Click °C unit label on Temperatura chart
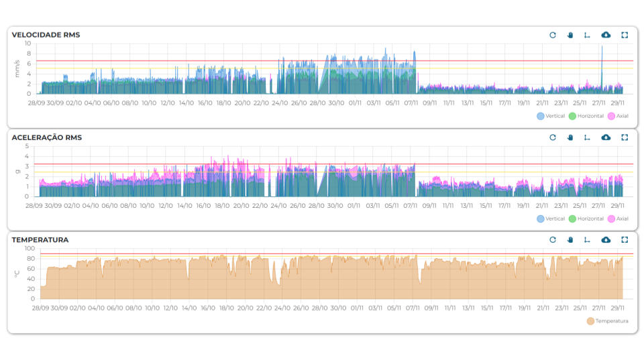 [17, 274]
